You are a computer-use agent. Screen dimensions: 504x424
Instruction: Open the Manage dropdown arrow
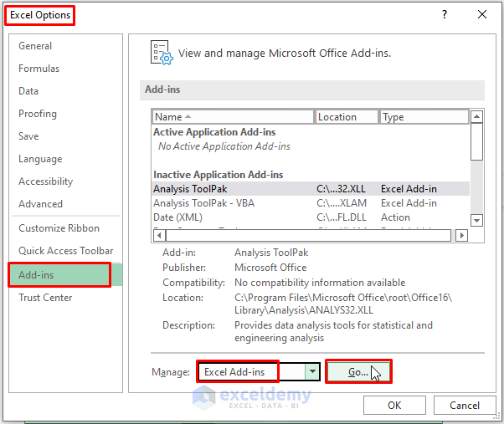tap(312, 372)
